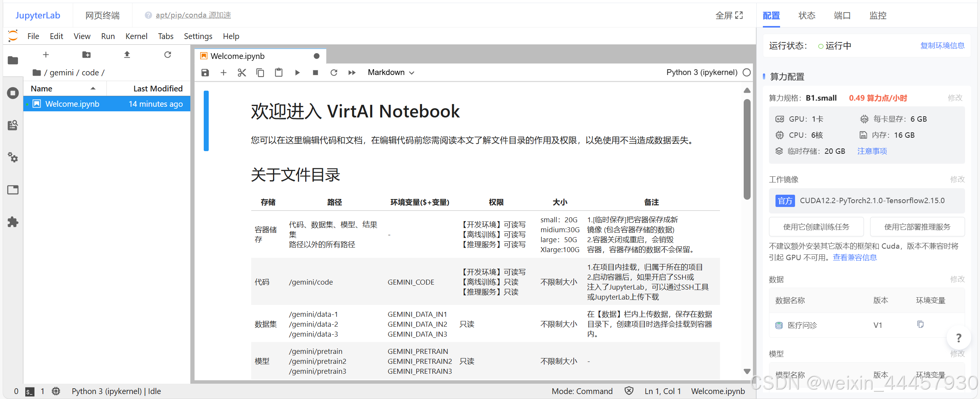Sort files by Last Modified column

tap(149, 88)
